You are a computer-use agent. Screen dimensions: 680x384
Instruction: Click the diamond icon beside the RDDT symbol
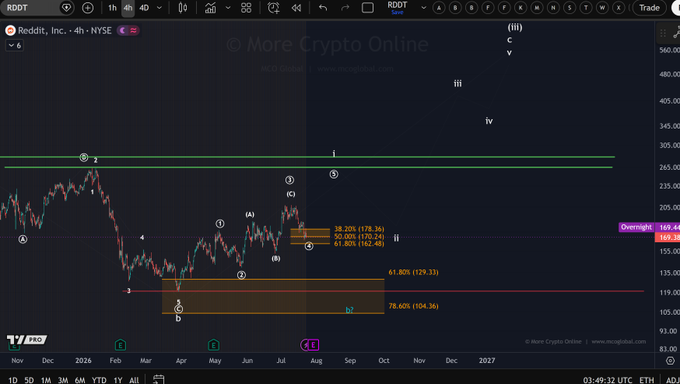click(66, 8)
